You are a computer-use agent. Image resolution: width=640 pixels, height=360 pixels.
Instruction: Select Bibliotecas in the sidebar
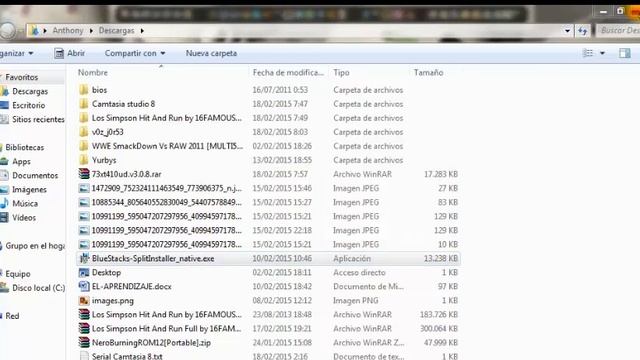tap(24, 147)
